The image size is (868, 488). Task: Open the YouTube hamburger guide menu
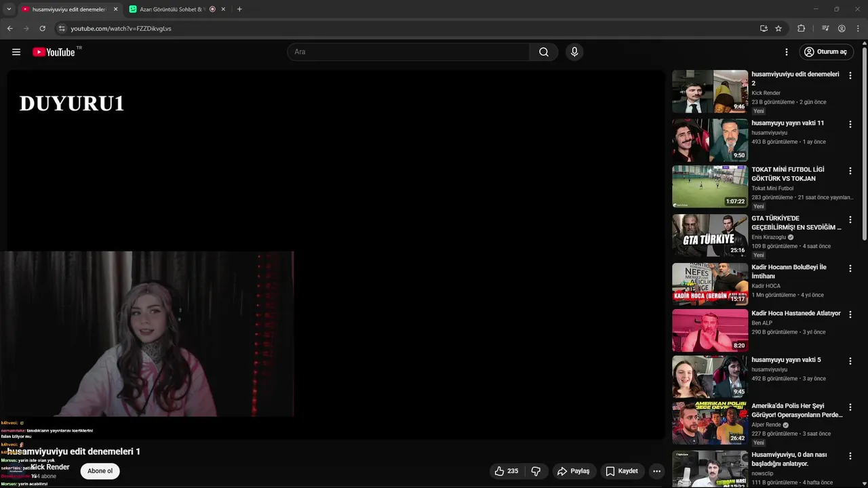coord(16,52)
